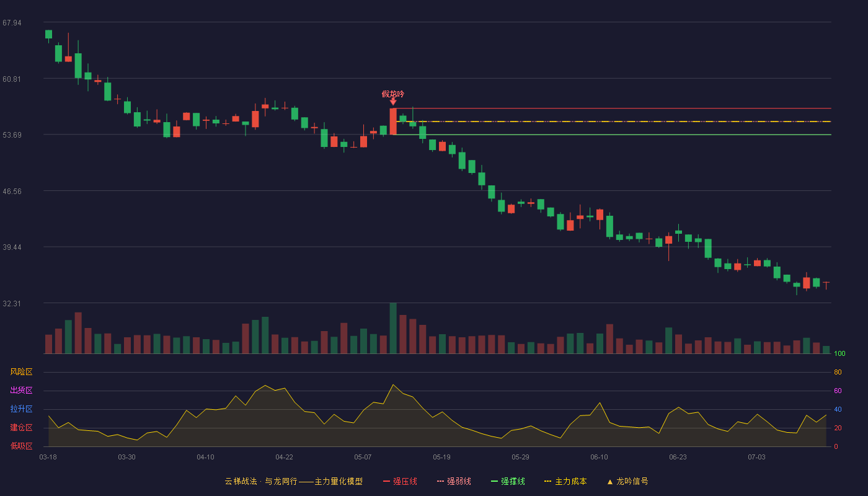
Task: Click the tallest green volume bar
Action: [x=393, y=328]
